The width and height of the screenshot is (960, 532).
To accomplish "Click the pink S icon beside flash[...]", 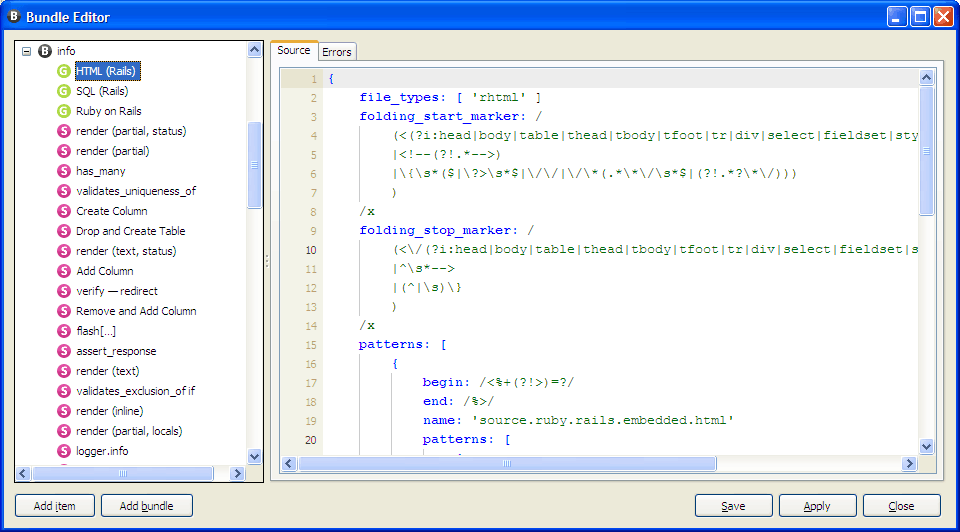I will coord(64,331).
